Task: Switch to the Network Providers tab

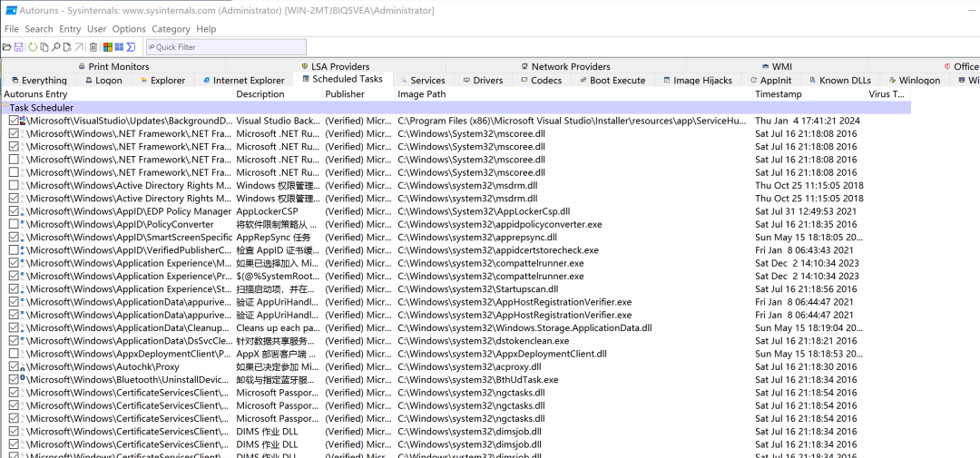Action: click(x=565, y=66)
